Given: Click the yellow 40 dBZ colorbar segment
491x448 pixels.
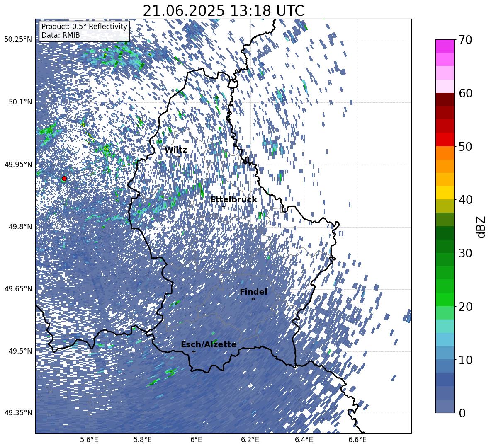Looking at the screenshot, I should (445, 193).
